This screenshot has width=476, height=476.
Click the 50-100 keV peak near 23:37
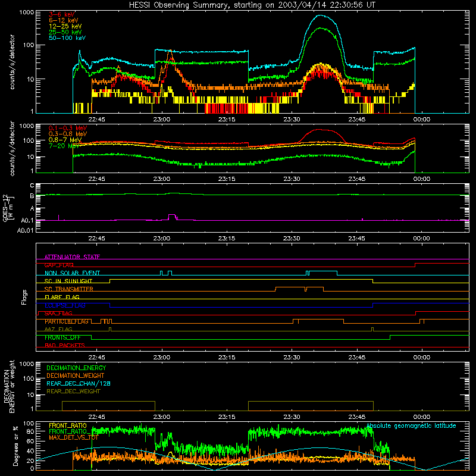coord(320,15)
